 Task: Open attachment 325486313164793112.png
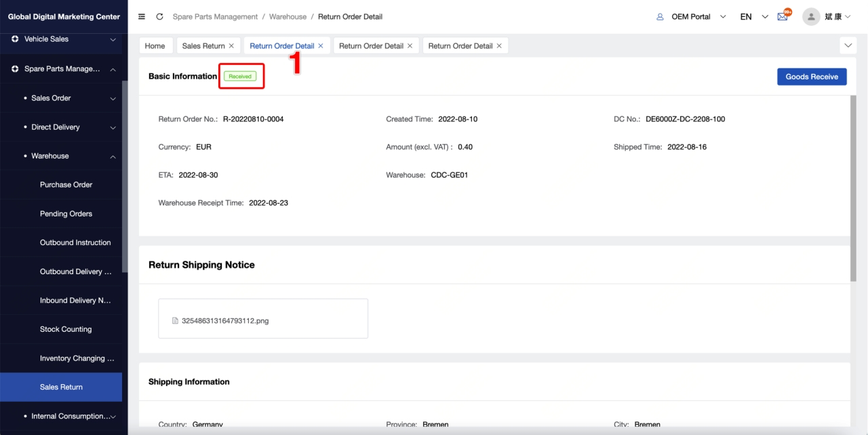pyautogui.click(x=225, y=321)
